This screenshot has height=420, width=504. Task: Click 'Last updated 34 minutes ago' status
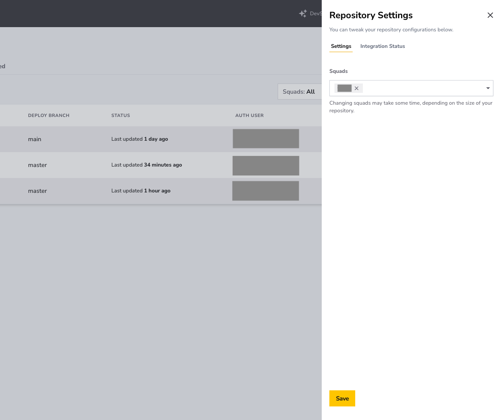(x=147, y=165)
